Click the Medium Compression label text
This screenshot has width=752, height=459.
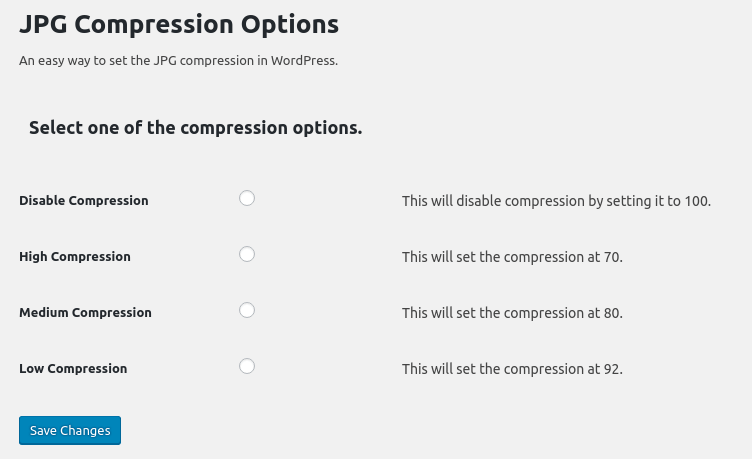[x=85, y=313]
